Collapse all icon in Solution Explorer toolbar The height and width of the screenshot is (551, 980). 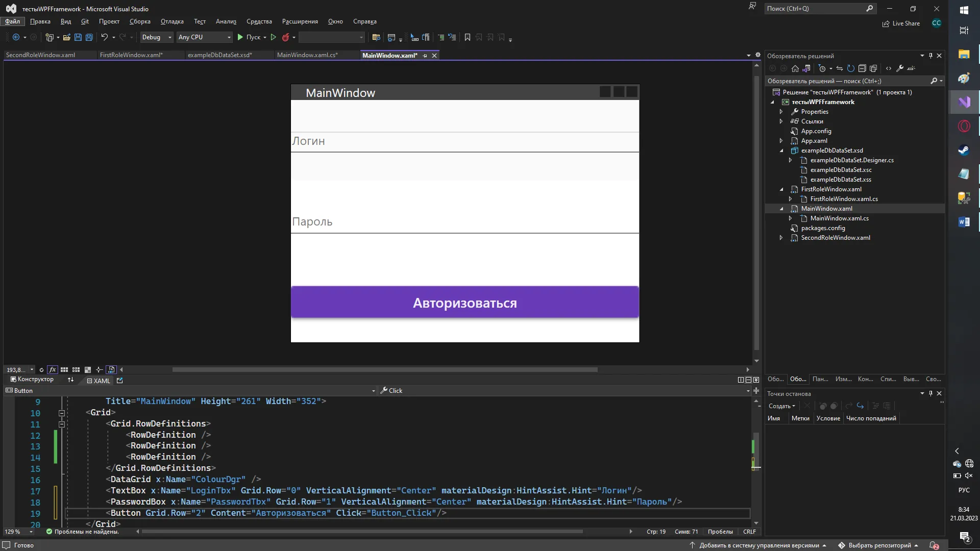pyautogui.click(x=862, y=68)
